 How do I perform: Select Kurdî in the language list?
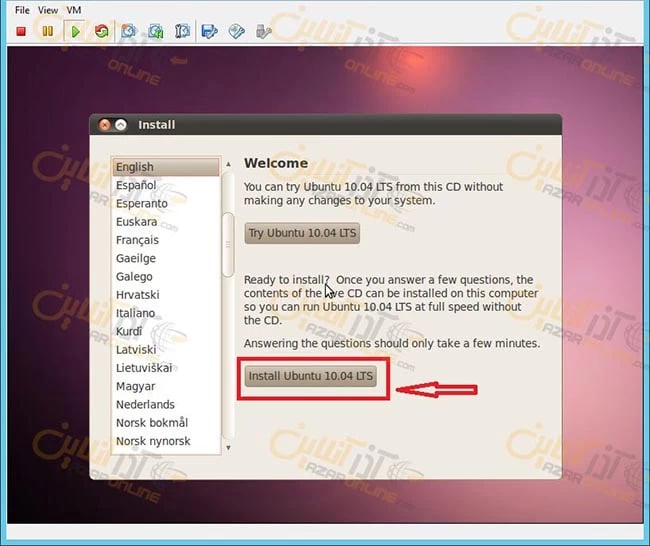(166, 331)
